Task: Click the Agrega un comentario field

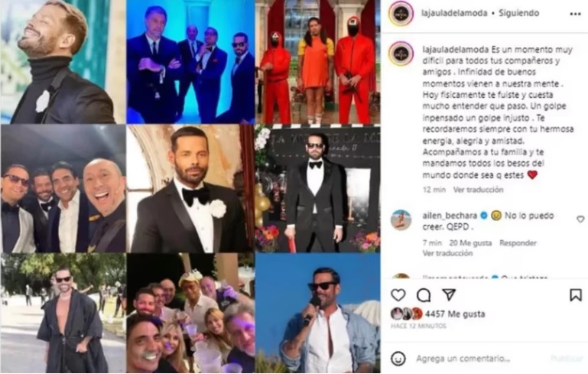Action: tap(482, 359)
